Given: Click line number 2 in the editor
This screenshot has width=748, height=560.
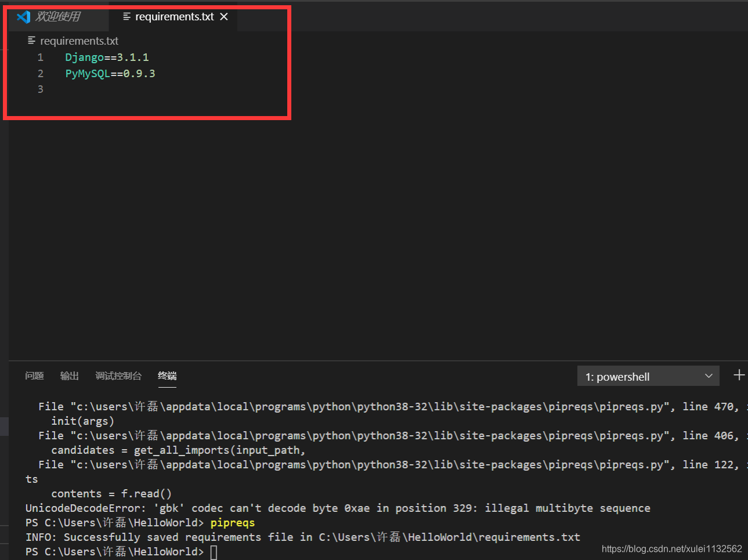Looking at the screenshot, I should click(41, 74).
